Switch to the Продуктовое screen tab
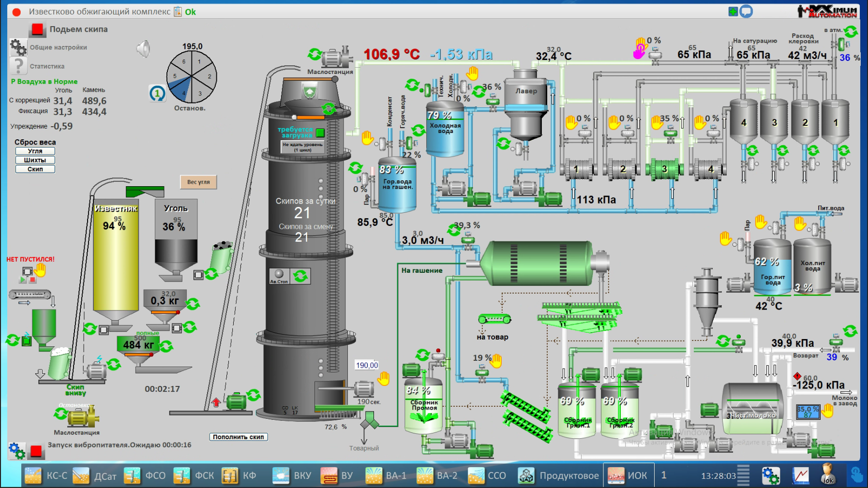 (x=560, y=475)
